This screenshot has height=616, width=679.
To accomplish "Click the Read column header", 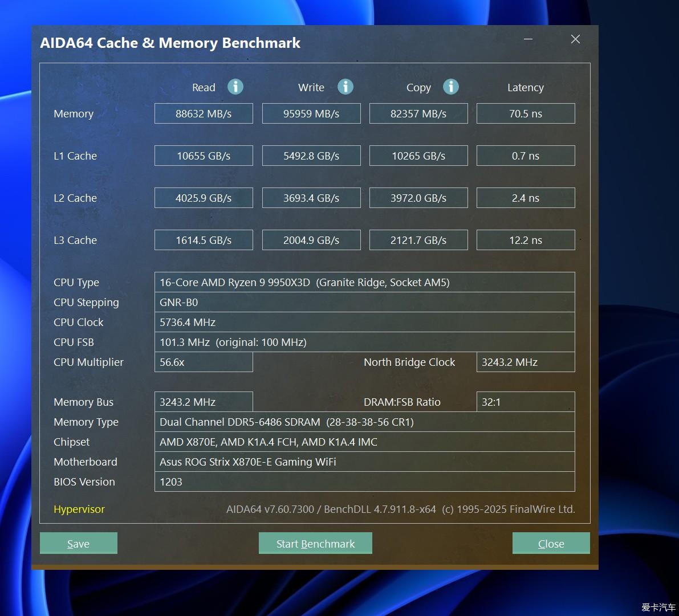I will click(x=204, y=87).
